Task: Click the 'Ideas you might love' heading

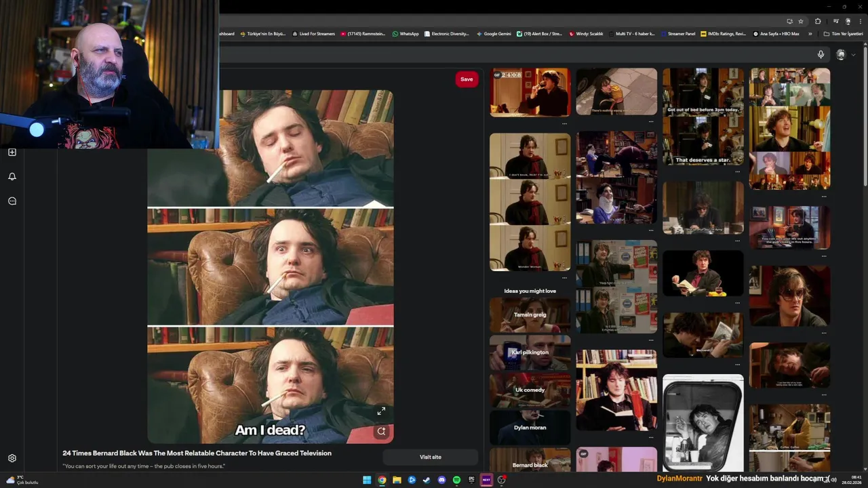Action: point(530,291)
